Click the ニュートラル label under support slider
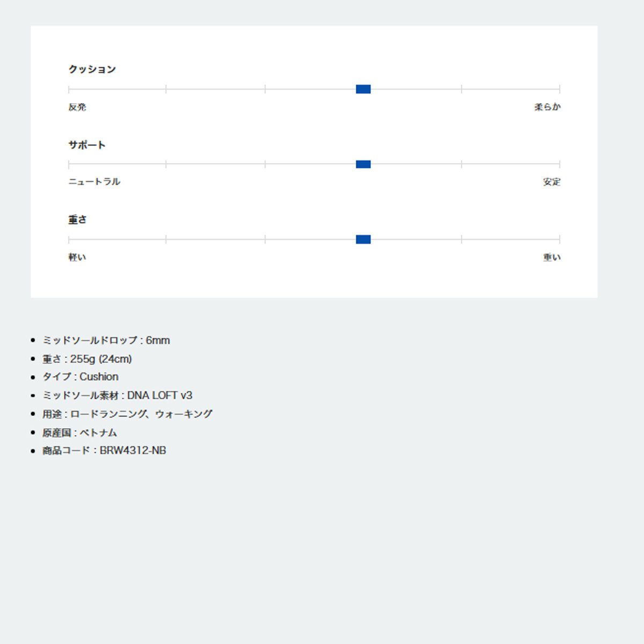Screen dimensions: 644x644 tap(94, 182)
